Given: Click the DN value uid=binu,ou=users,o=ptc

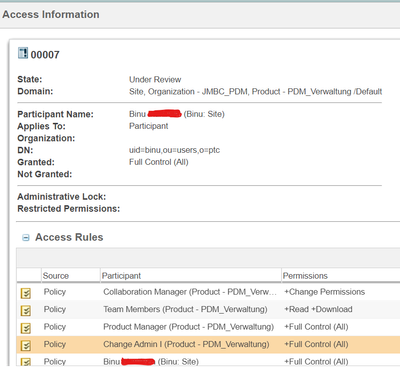Looking at the screenshot, I should click(x=174, y=150).
